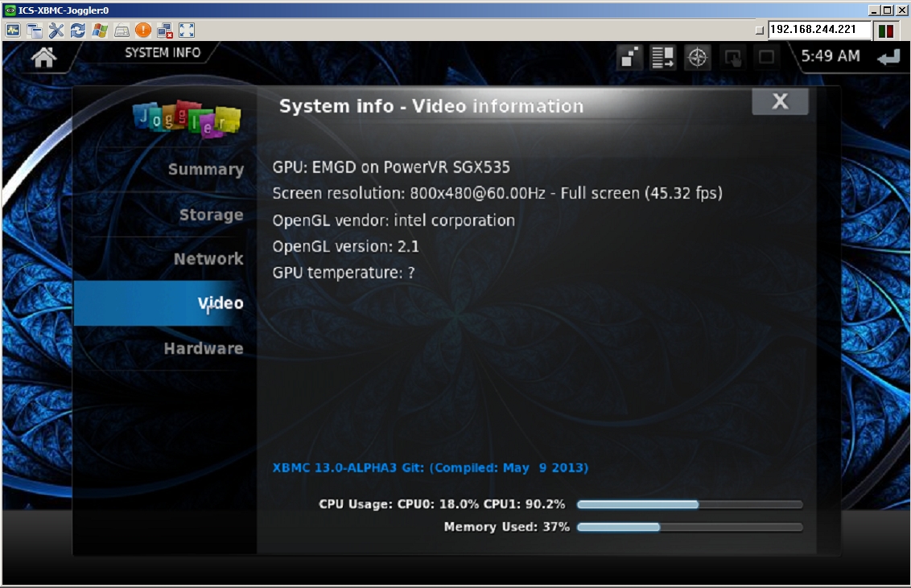Click the 'System info - Video information' title
911x588 pixels.
(431, 106)
